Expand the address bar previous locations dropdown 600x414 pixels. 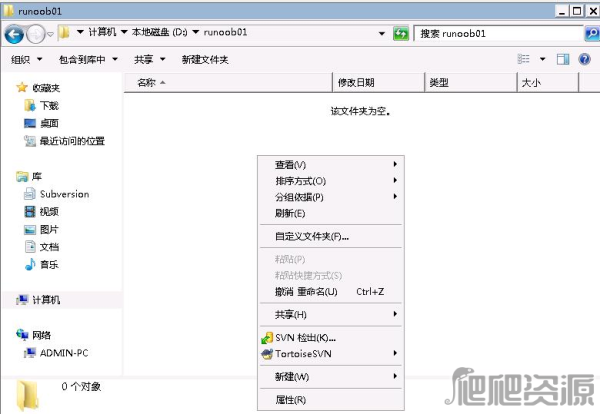coord(382,34)
